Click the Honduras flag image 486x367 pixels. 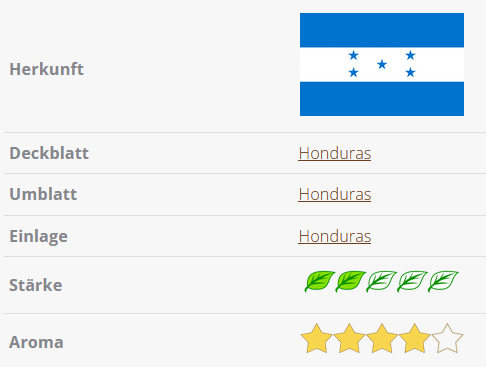pyautogui.click(x=382, y=64)
